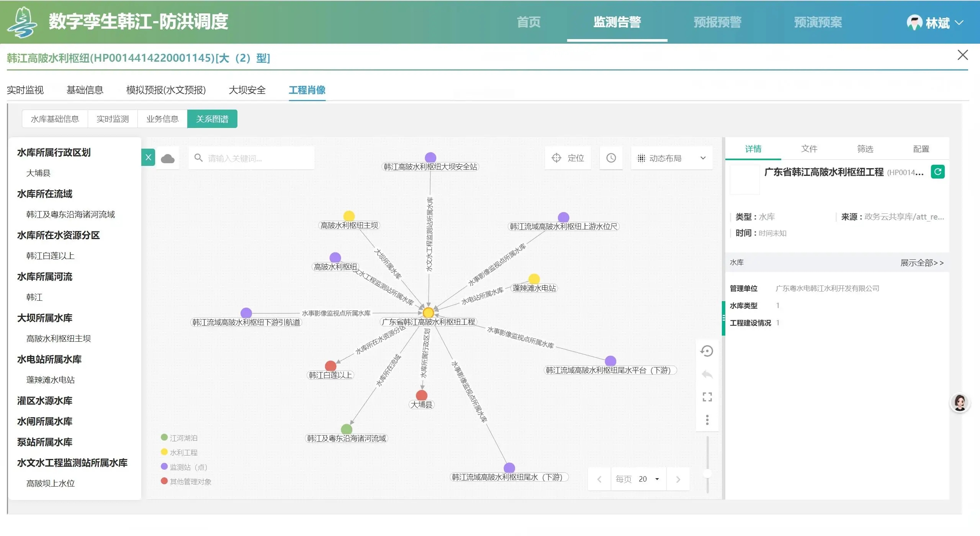The height and width of the screenshot is (536, 980).
Task: Open user menu next to 林斌
Action: coord(959,23)
